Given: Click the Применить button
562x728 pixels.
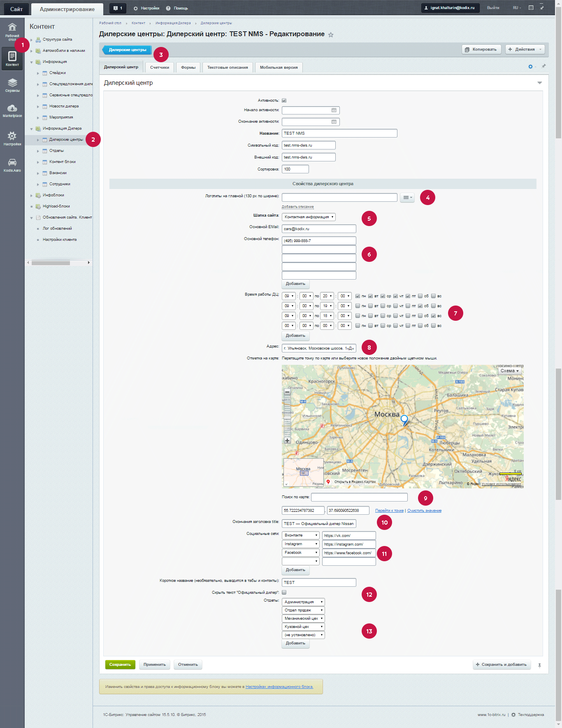Looking at the screenshot, I should tap(155, 665).
